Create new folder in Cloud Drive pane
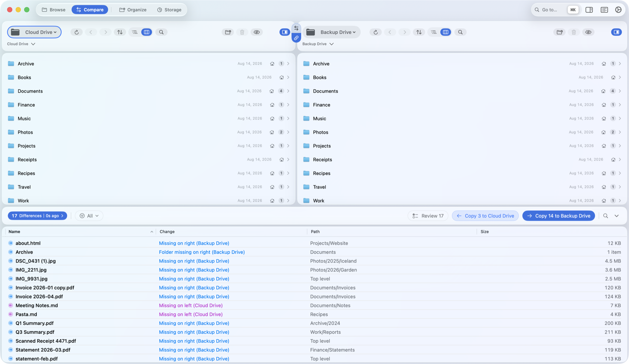The image size is (629, 364). point(228,32)
